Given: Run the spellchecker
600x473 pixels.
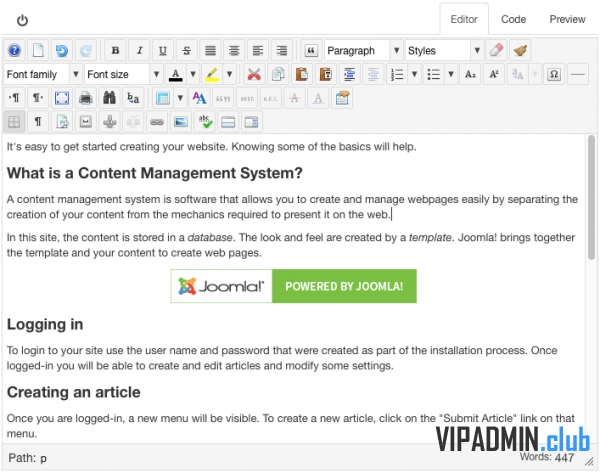Looking at the screenshot, I should click(204, 122).
